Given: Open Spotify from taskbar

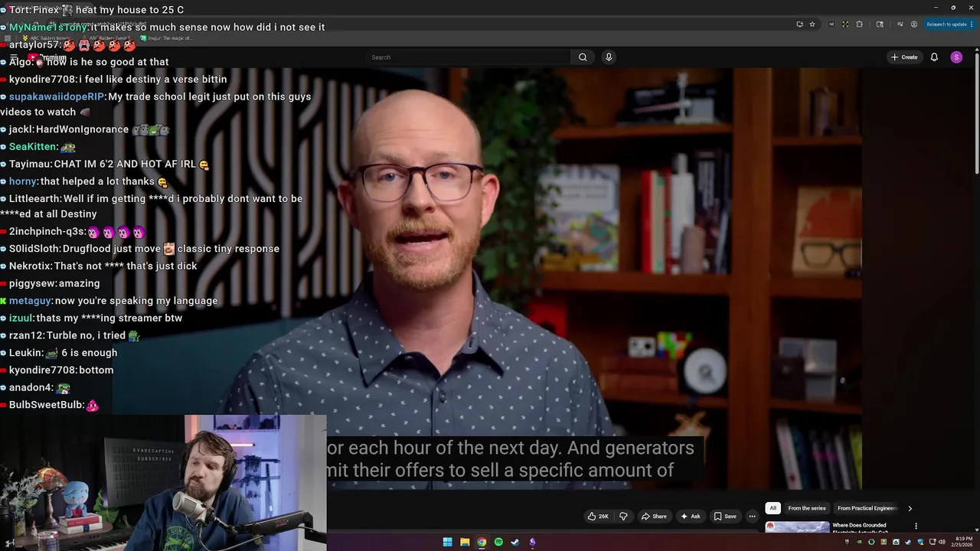Looking at the screenshot, I should 498,542.
